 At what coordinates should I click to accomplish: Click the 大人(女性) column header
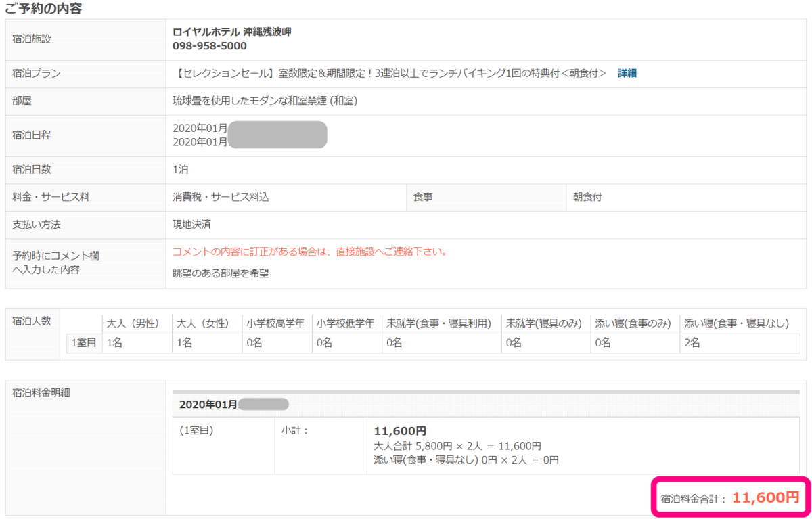pyautogui.click(x=203, y=323)
